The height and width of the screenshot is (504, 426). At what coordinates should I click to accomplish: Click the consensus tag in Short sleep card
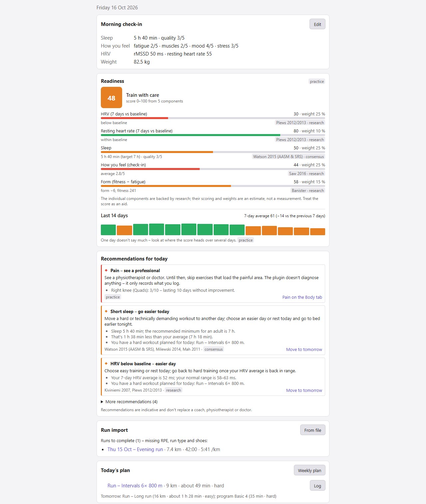tap(214, 349)
